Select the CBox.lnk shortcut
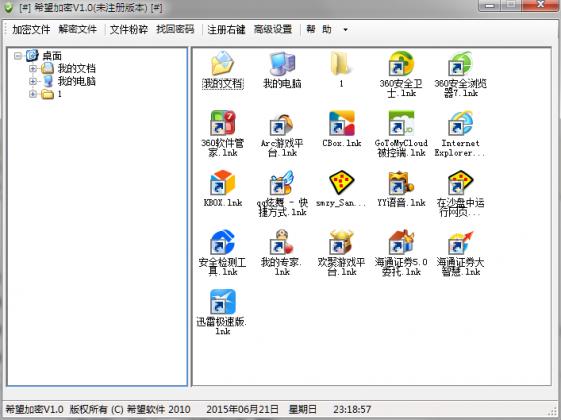The height and width of the screenshot is (420, 561). click(342, 123)
